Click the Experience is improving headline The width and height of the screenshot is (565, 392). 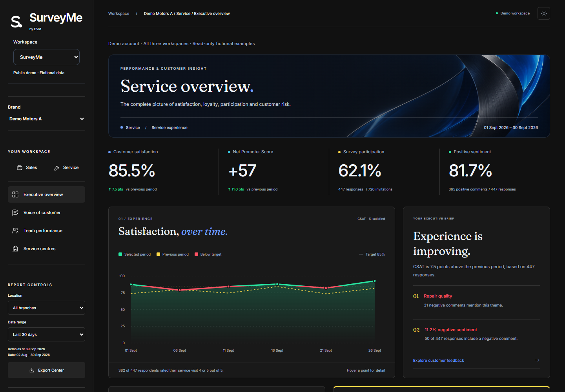click(x=448, y=243)
